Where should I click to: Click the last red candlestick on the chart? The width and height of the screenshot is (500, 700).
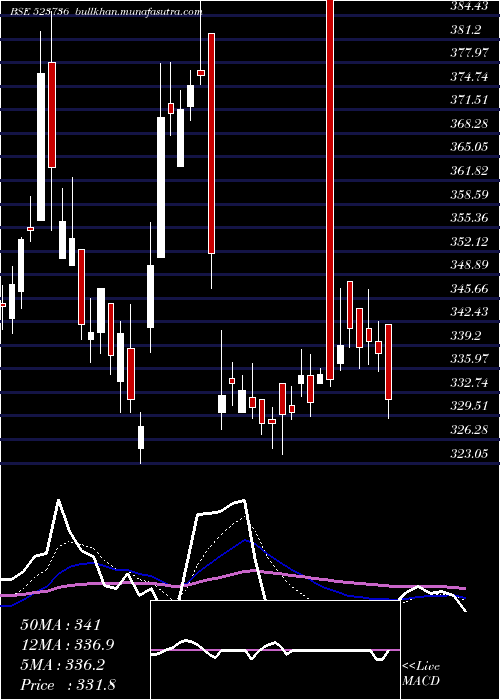pos(388,362)
